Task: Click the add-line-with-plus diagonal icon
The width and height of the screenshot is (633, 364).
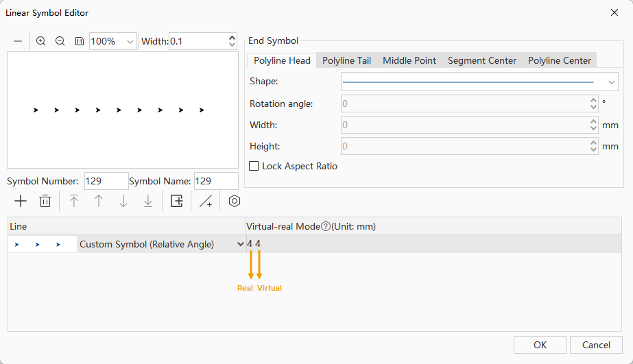Action: (x=206, y=201)
